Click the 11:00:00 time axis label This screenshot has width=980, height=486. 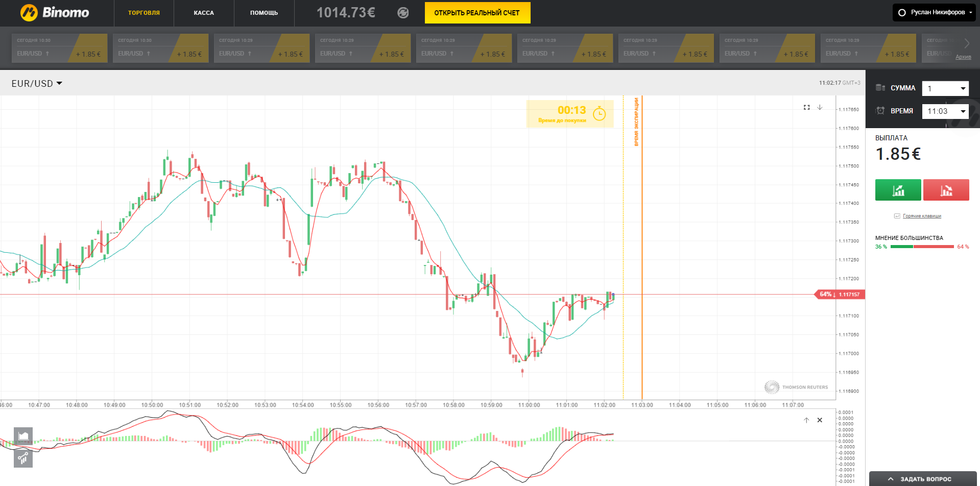click(x=529, y=405)
